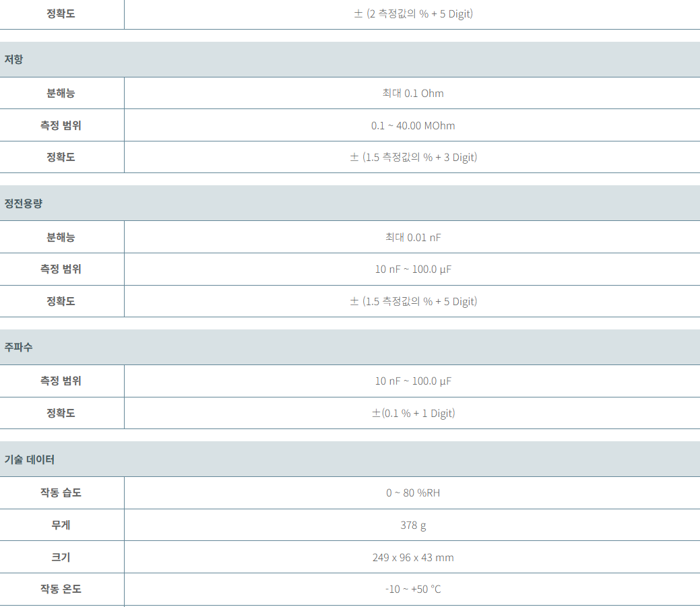Click the 무게 row label
Screen dimensions: 700x607
coord(61,525)
